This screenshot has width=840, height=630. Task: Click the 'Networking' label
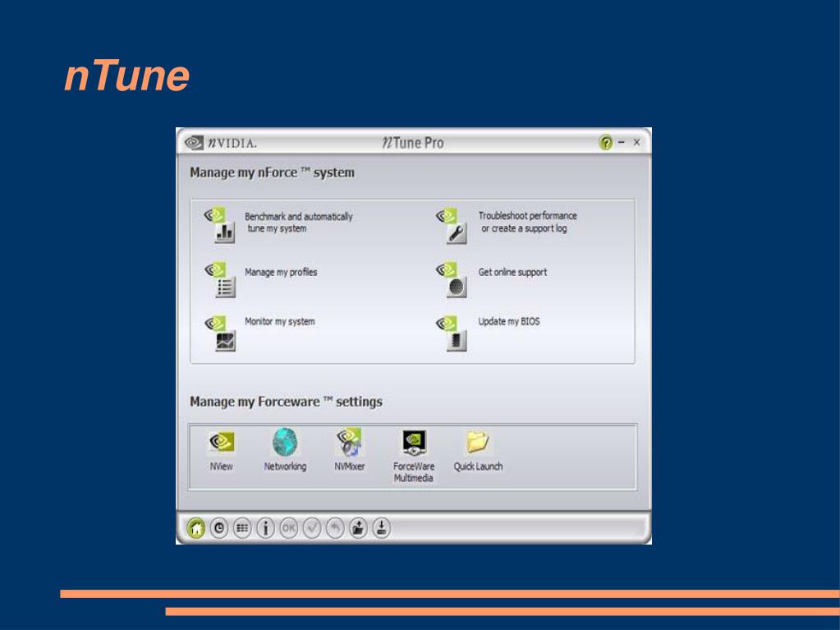[285, 467]
